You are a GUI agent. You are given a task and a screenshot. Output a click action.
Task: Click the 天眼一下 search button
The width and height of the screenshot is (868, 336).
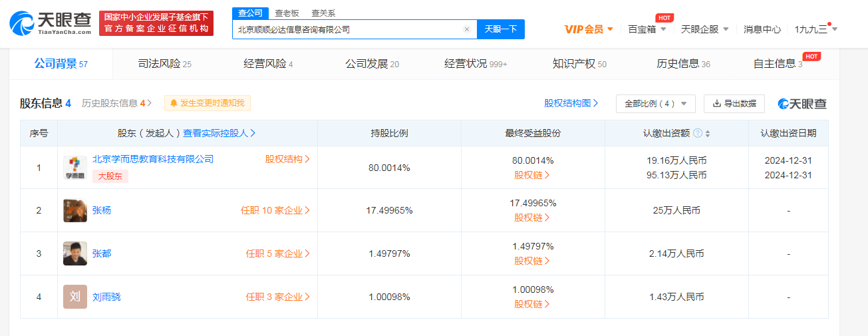(501, 29)
